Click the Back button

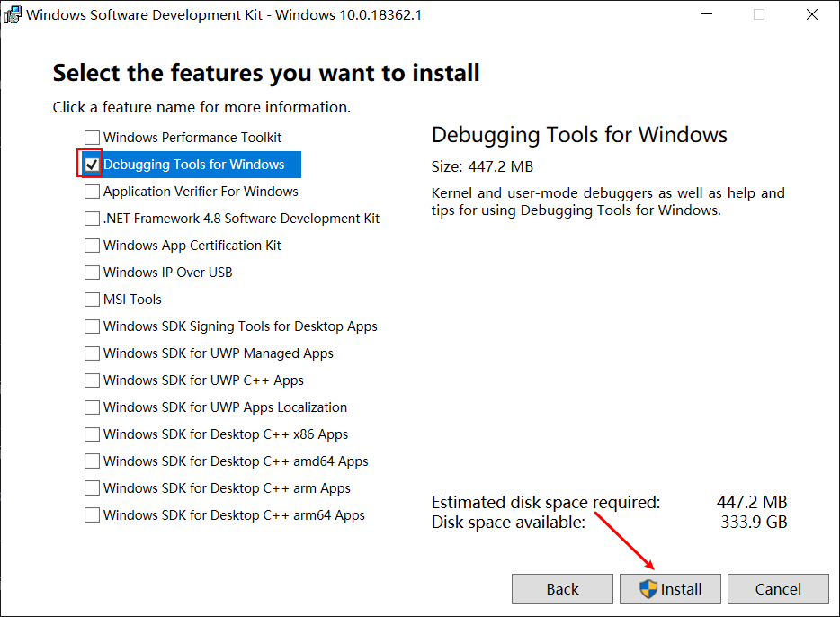[562, 588]
